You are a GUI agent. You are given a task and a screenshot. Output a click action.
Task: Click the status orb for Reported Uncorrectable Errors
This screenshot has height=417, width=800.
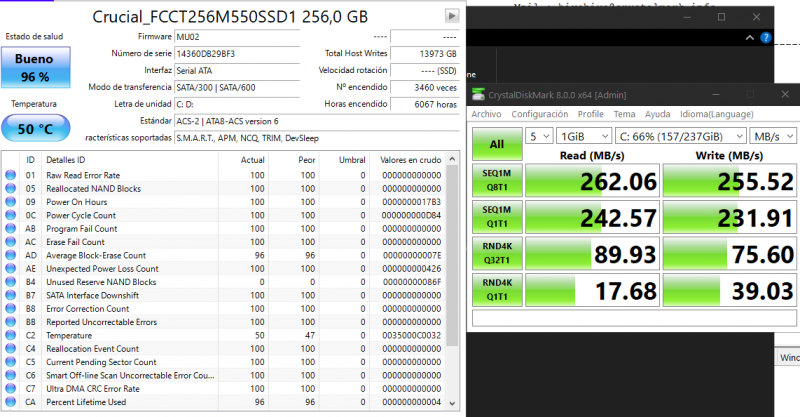click(x=10, y=322)
